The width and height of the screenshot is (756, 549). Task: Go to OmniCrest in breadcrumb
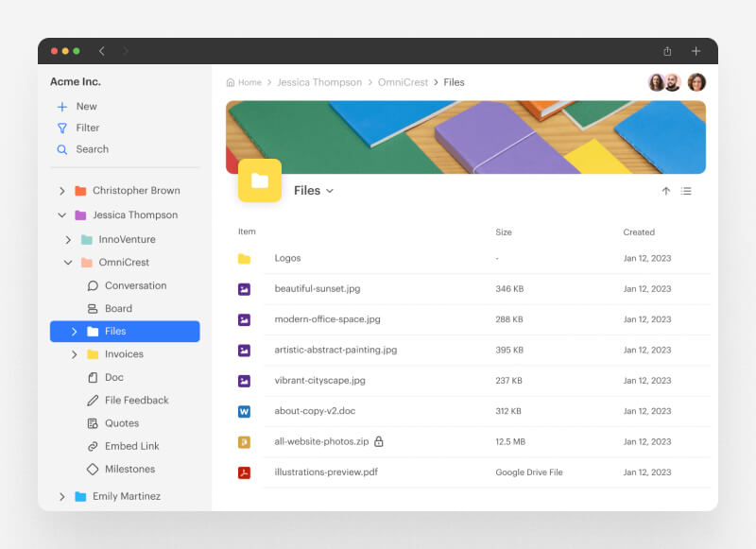coord(403,82)
